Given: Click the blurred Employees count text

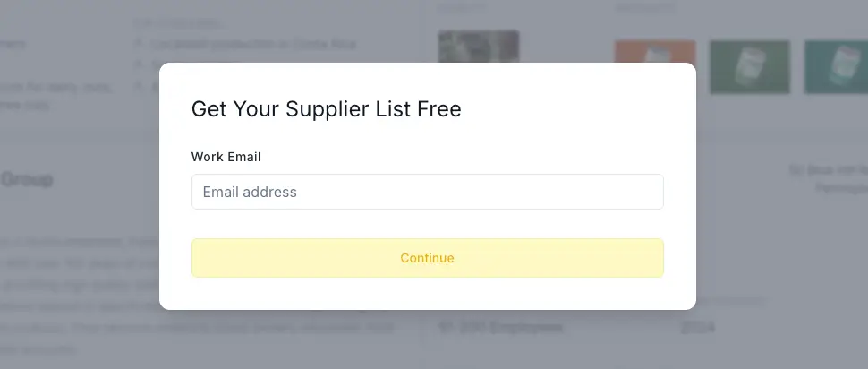Looking at the screenshot, I should (501, 328).
